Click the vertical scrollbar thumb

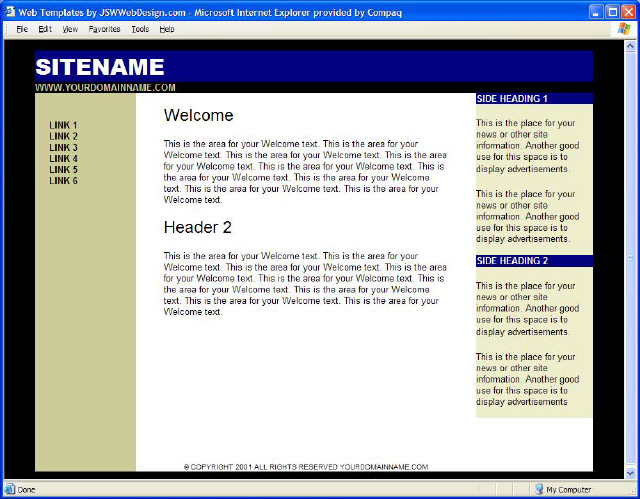(630, 259)
